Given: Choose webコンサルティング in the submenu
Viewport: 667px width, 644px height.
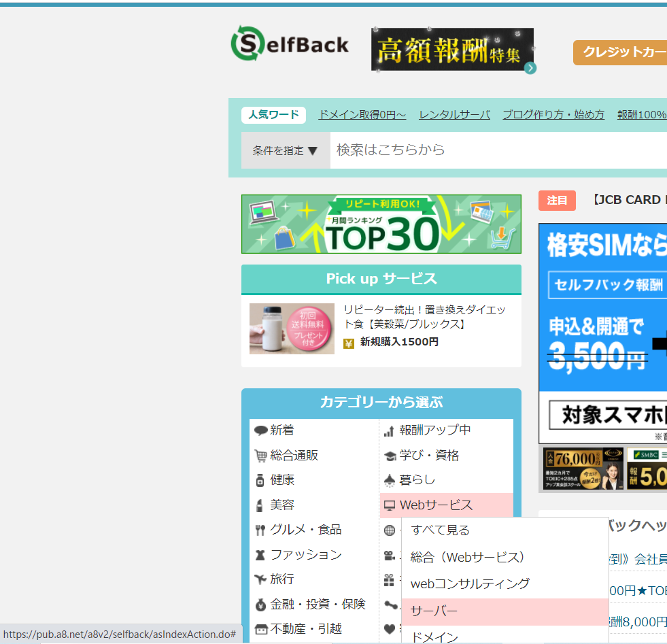Looking at the screenshot, I should pyautogui.click(x=505, y=584).
